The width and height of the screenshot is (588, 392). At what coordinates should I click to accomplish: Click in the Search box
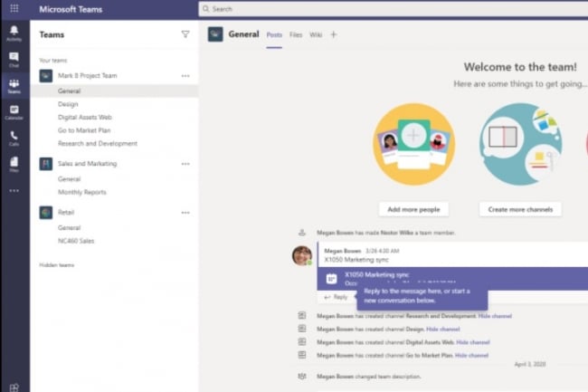[x=393, y=9]
